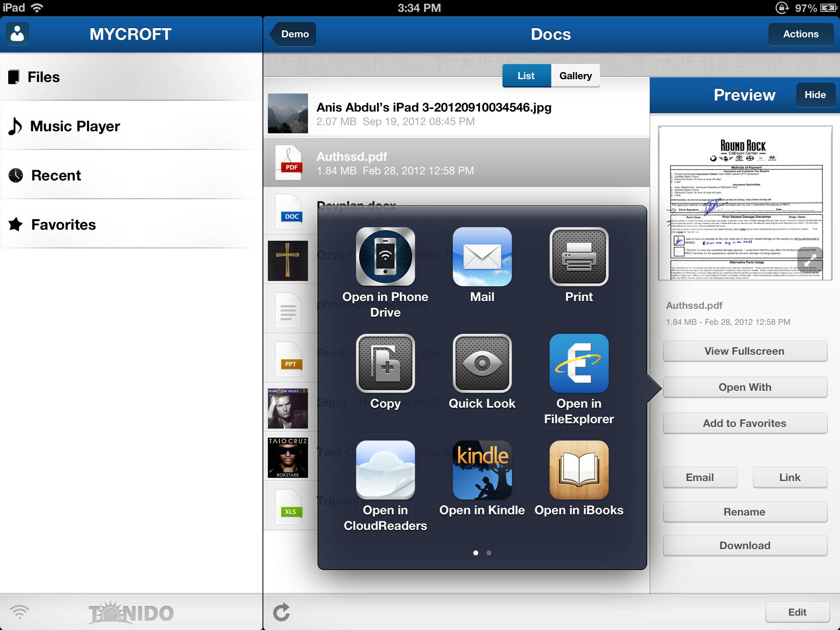Viewport: 840px width, 630px height.
Task: Open the user profile icon beside MYCROFT
Action: pos(17,34)
